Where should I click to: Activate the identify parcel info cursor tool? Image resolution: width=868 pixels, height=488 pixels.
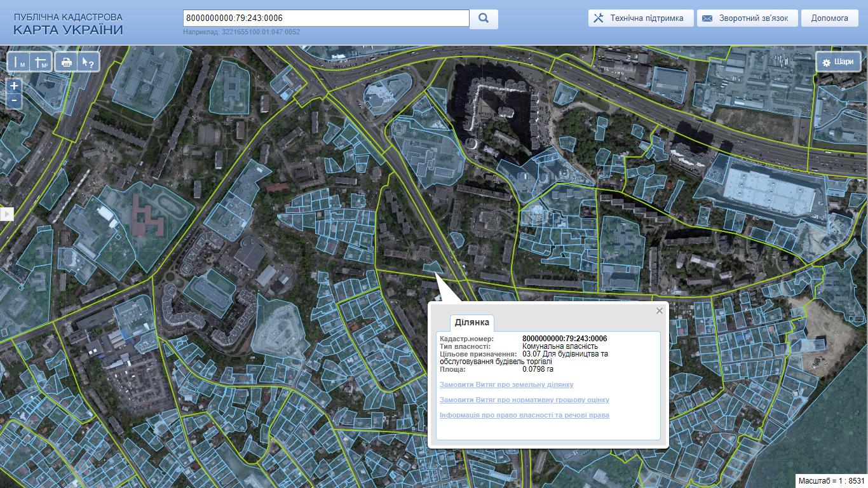88,62
